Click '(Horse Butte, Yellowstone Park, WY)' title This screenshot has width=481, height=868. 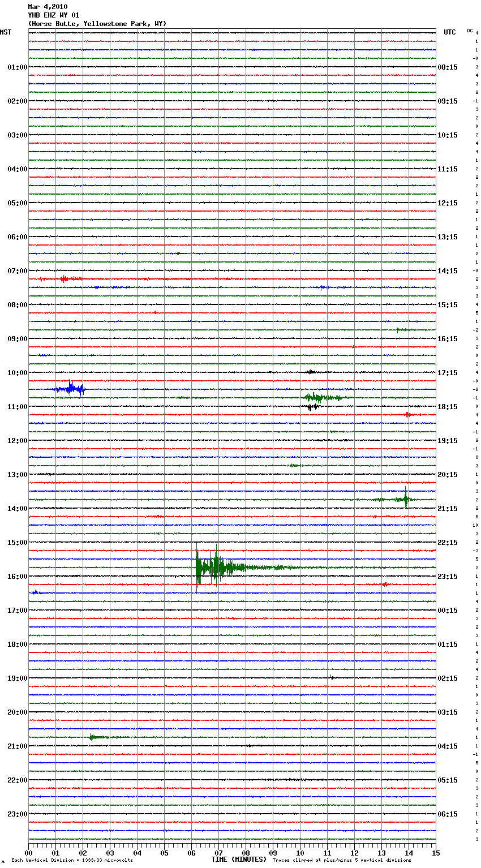coord(97,24)
